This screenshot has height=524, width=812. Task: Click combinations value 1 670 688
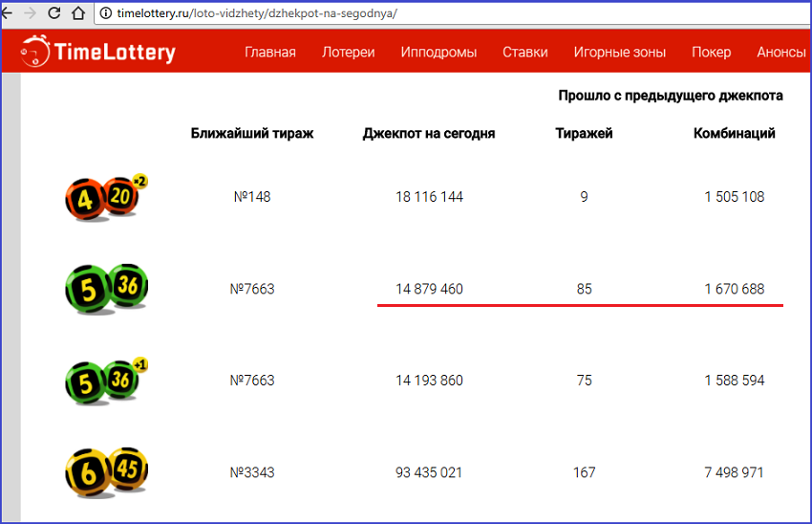pyautogui.click(x=735, y=289)
